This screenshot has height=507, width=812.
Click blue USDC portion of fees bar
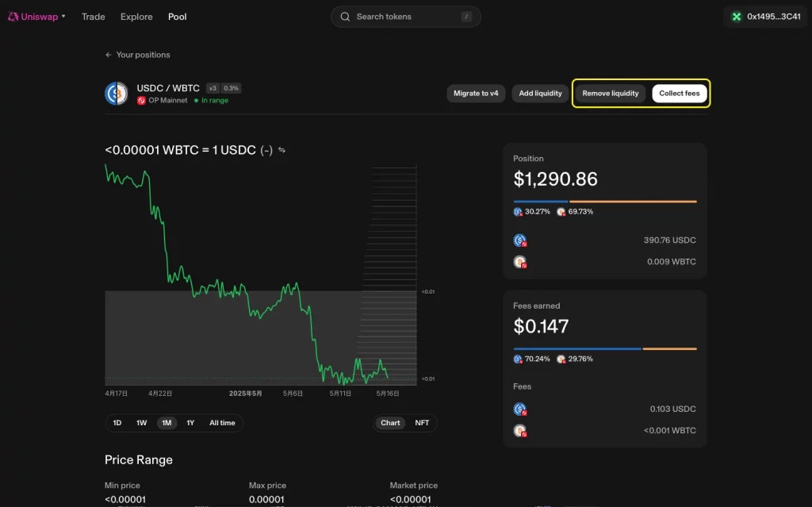[577, 348]
